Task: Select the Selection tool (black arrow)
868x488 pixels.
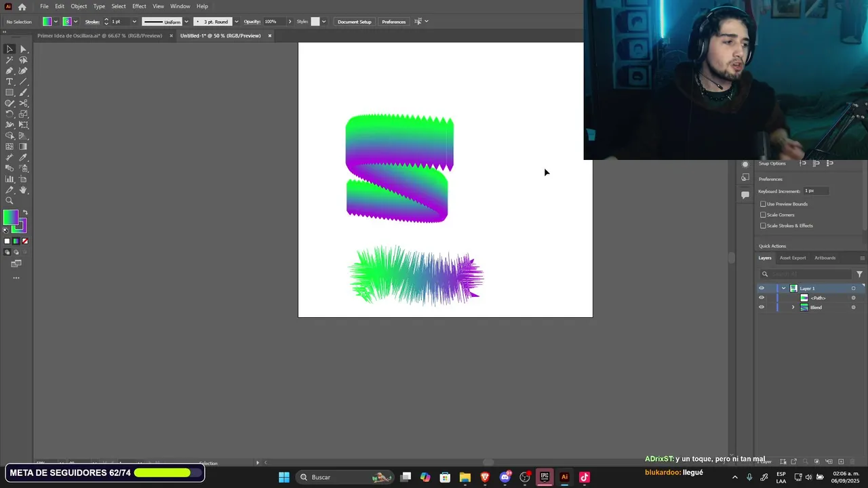Action: click(x=9, y=49)
